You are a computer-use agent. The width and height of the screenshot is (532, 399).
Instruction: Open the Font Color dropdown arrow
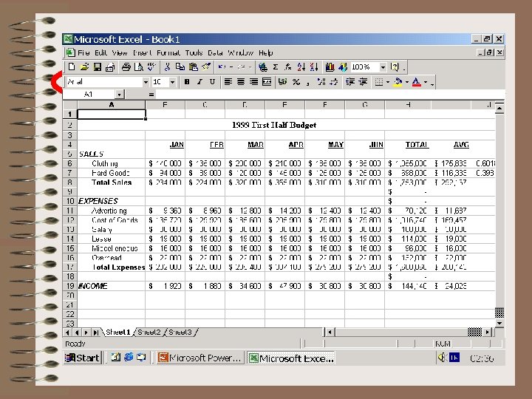point(426,82)
